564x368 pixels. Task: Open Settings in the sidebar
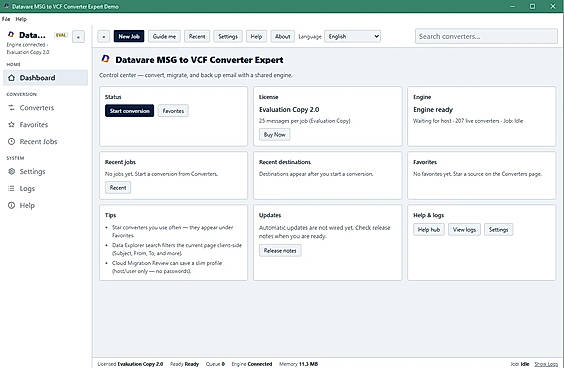tap(46, 171)
